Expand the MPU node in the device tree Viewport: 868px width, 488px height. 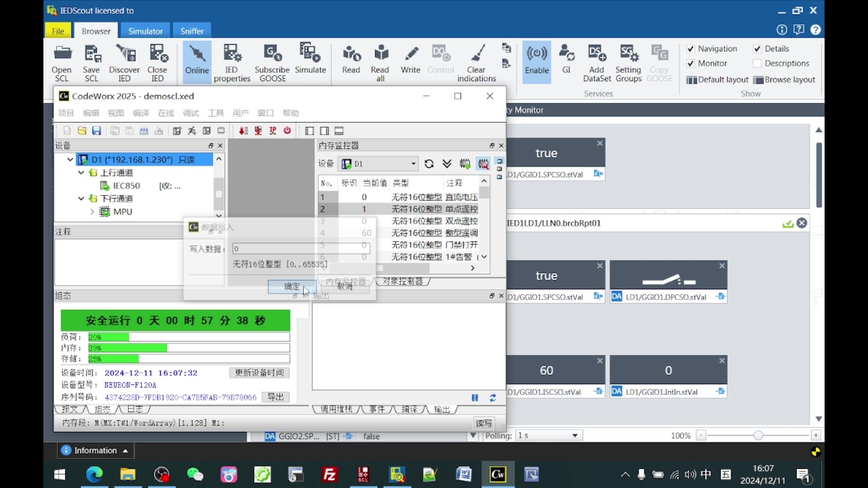click(92, 211)
